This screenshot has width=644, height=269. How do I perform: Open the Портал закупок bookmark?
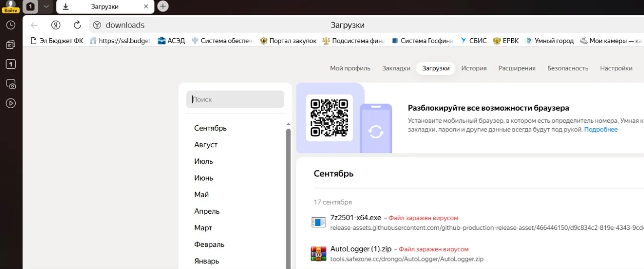[x=288, y=41]
